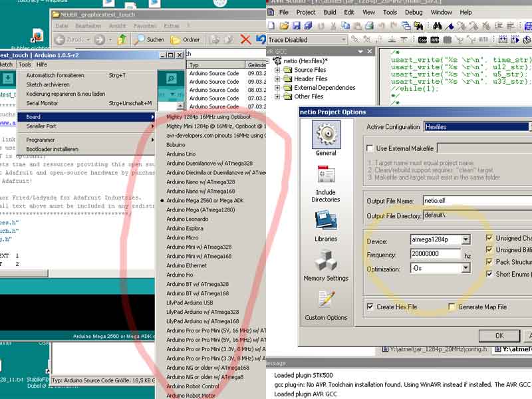Image resolution: width=532 pixels, height=399 pixels.
Task: Expand Source Files tree node
Action: tap(277, 70)
